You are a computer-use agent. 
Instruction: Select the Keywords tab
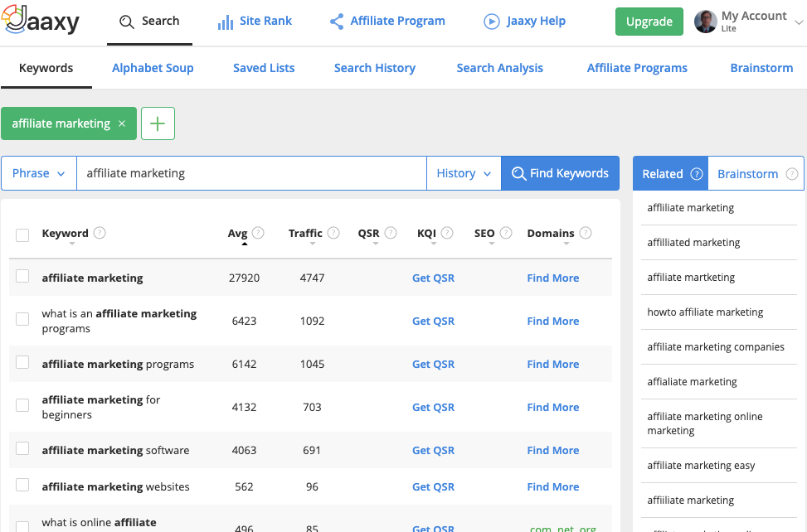(46, 68)
